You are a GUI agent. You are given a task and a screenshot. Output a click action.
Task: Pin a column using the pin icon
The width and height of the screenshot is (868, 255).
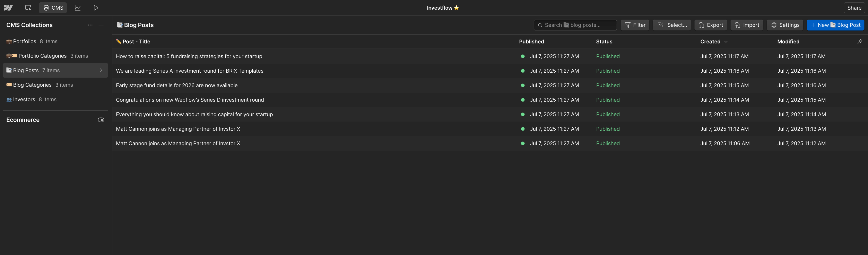point(860,41)
